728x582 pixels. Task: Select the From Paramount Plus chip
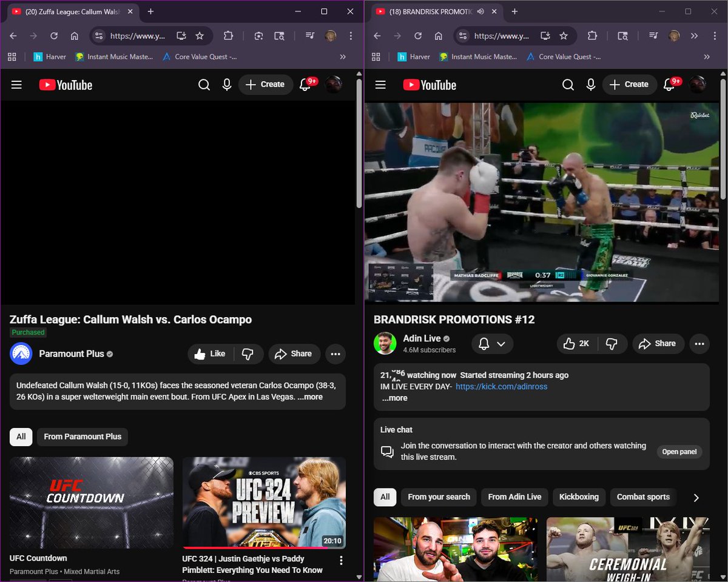83,436
